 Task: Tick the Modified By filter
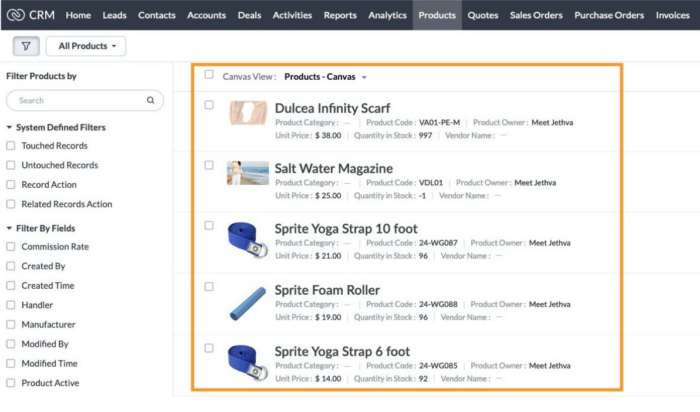point(11,344)
